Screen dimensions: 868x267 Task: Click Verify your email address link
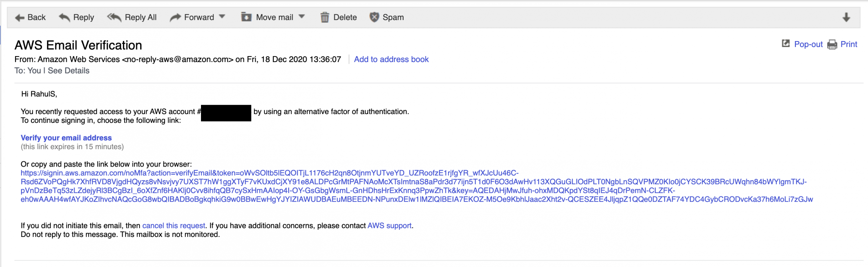point(66,138)
